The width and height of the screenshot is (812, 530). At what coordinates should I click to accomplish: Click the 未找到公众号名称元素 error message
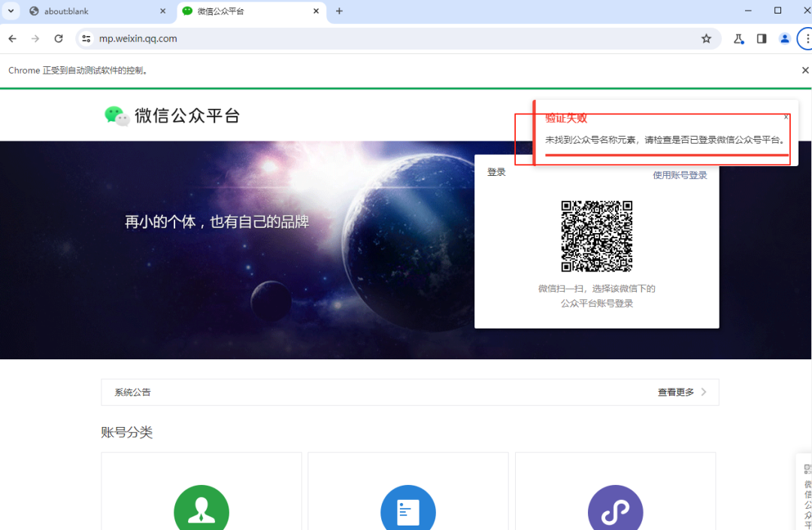point(665,140)
